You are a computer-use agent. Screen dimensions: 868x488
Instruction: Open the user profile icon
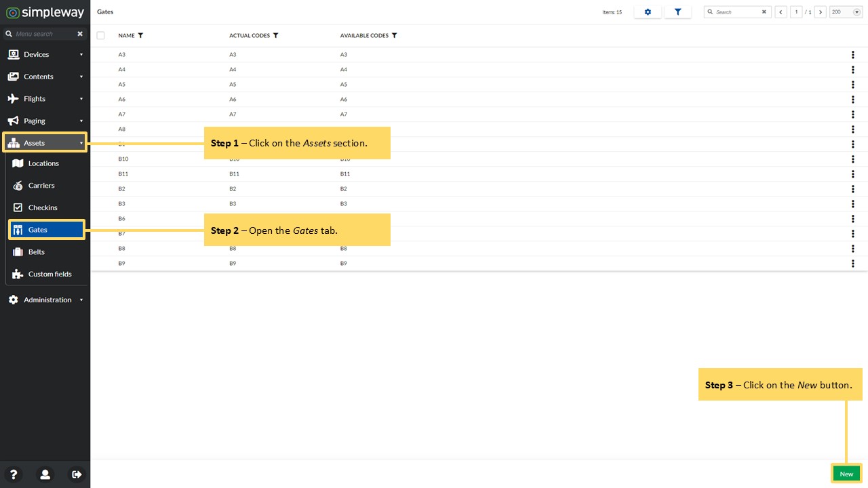[x=45, y=474]
